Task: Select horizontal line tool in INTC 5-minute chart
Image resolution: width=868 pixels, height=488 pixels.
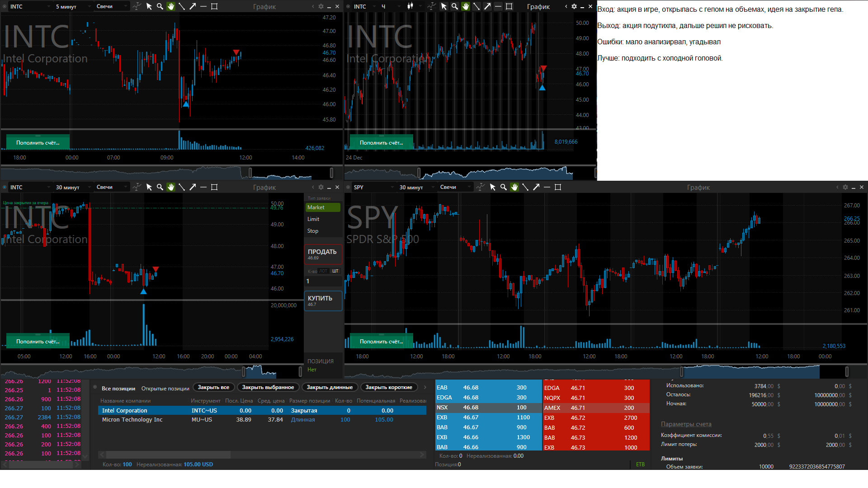Action: pyautogui.click(x=203, y=6)
